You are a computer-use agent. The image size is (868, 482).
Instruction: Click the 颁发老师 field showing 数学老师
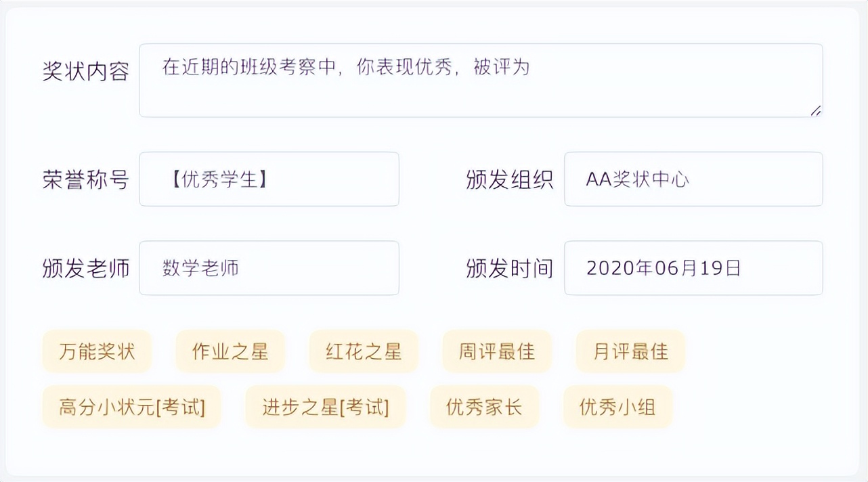click(x=269, y=267)
